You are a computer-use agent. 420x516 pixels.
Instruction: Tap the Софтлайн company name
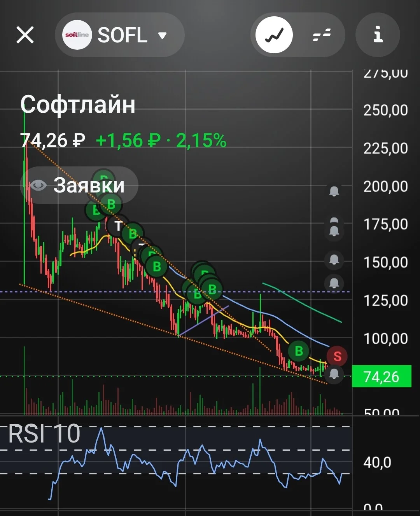(78, 104)
